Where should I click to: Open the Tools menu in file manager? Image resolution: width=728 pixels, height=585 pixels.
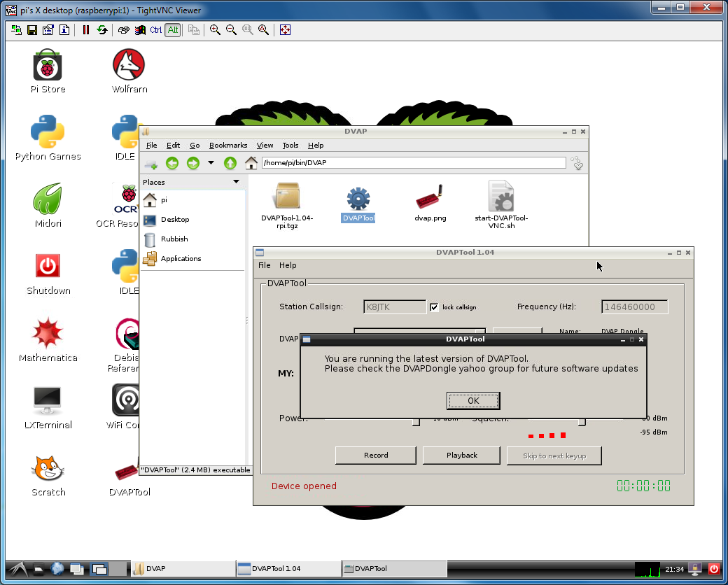pos(290,146)
